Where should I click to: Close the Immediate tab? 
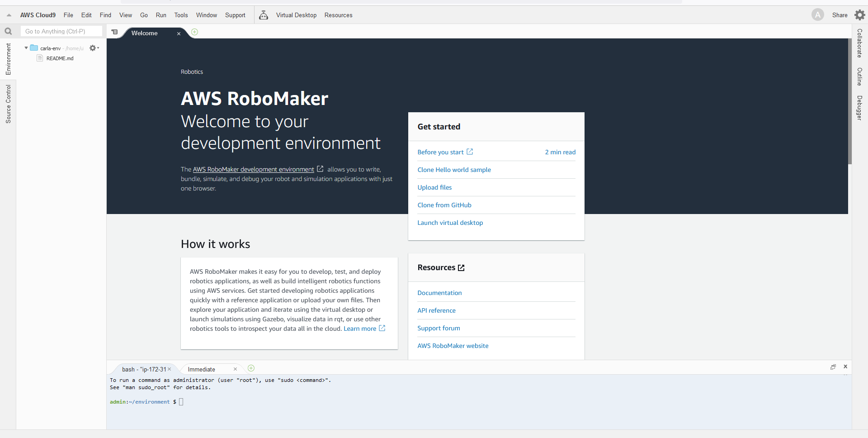coord(235,369)
